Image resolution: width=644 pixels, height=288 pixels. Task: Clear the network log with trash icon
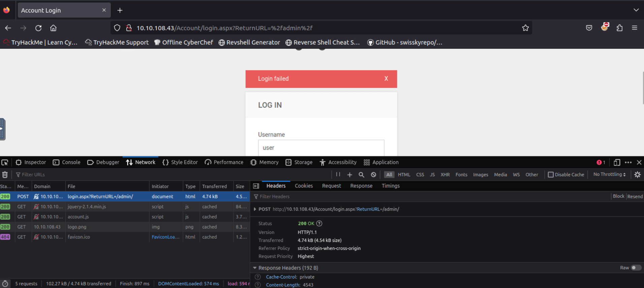tap(5, 175)
